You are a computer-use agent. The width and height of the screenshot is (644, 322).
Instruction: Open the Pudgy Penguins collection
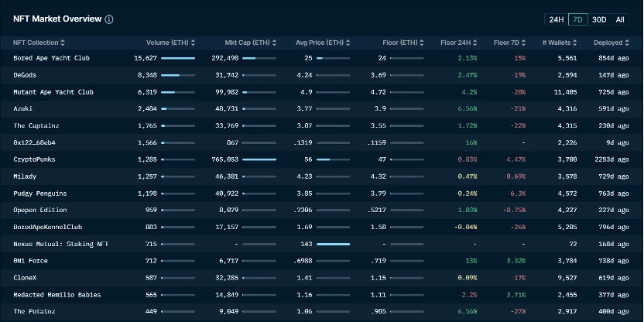[x=39, y=194]
